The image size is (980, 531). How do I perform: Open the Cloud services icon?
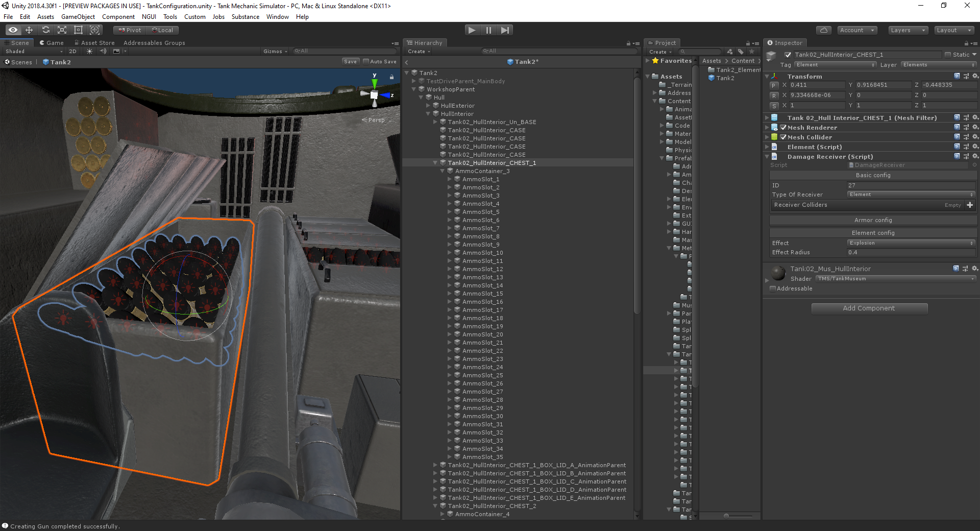pyautogui.click(x=823, y=30)
